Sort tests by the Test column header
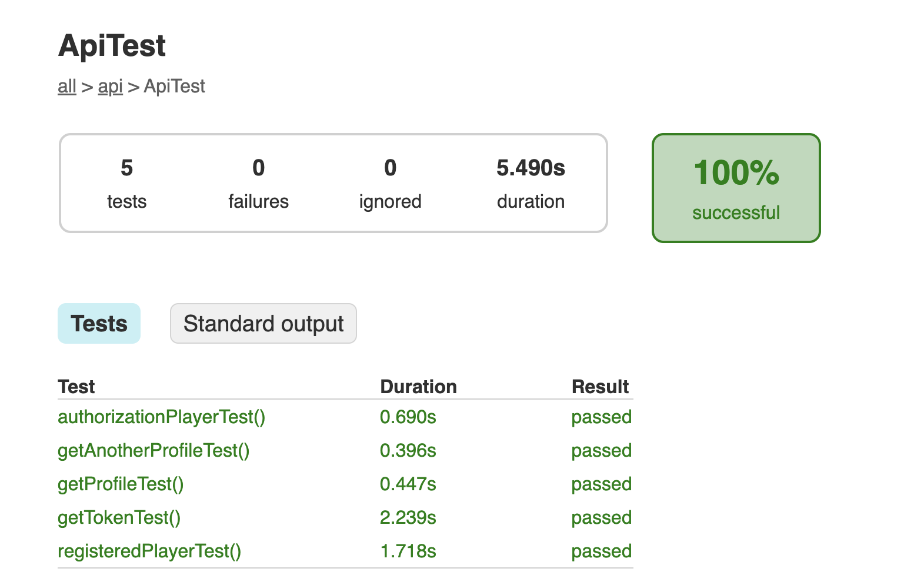Viewport: 924px width, 575px height. tap(76, 387)
